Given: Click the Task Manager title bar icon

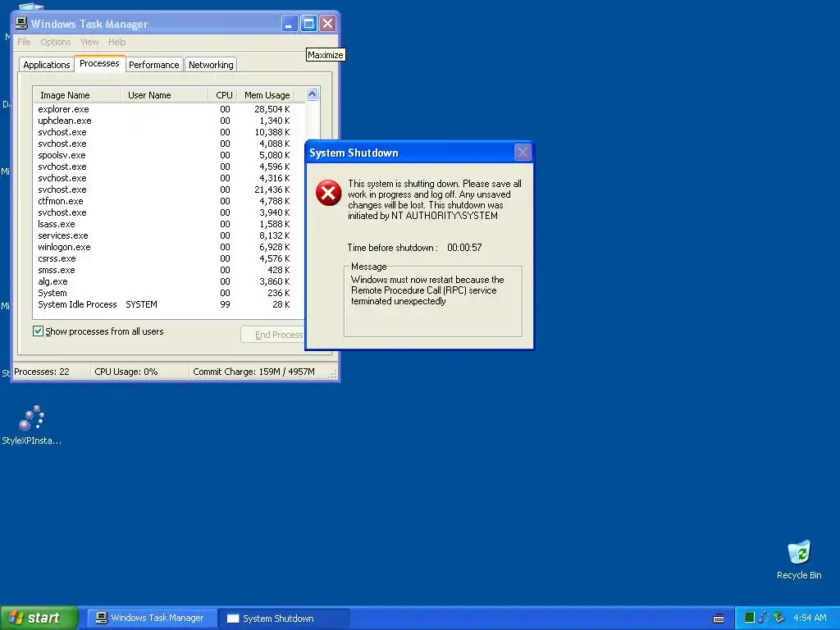Looking at the screenshot, I should pos(21,24).
